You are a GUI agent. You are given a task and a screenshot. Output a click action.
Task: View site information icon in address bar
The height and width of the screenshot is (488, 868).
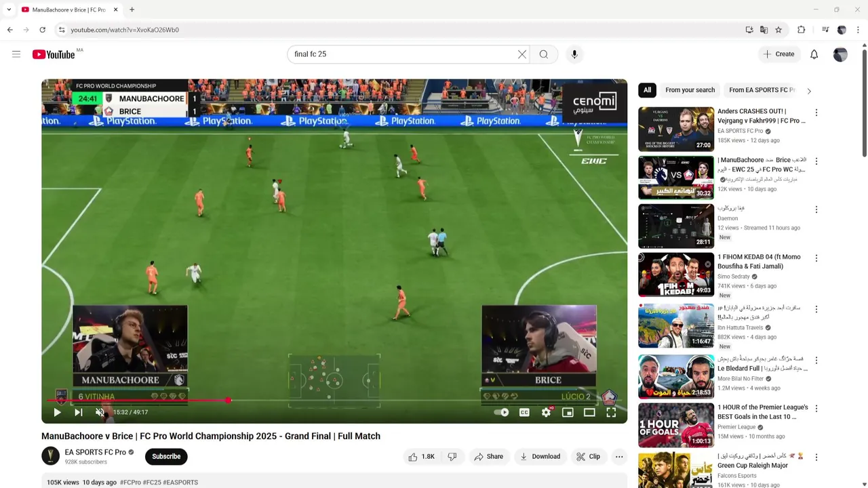61,30
